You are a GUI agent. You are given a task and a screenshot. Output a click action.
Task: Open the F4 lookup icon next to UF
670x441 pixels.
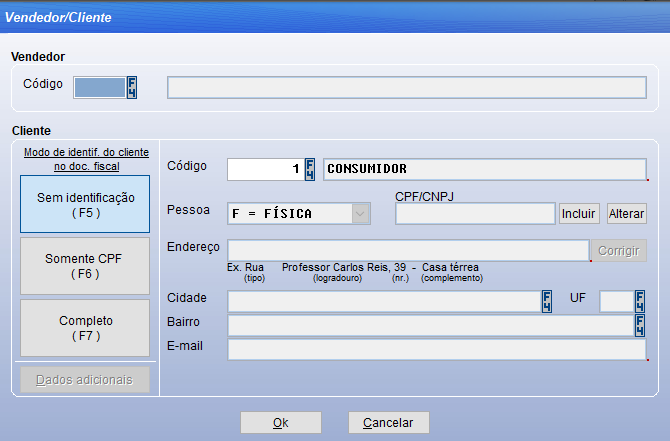point(640,301)
